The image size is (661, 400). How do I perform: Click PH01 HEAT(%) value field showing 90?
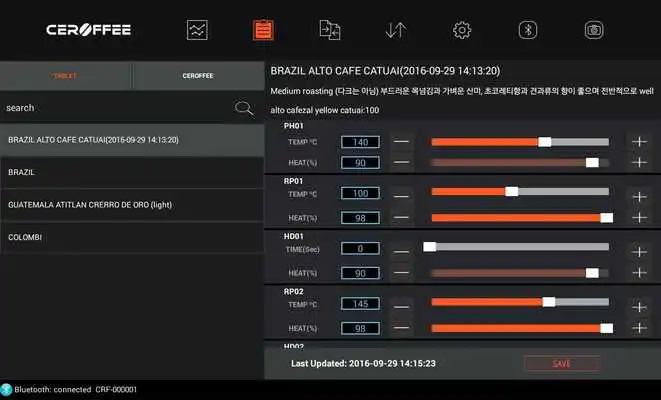(x=360, y=163)
